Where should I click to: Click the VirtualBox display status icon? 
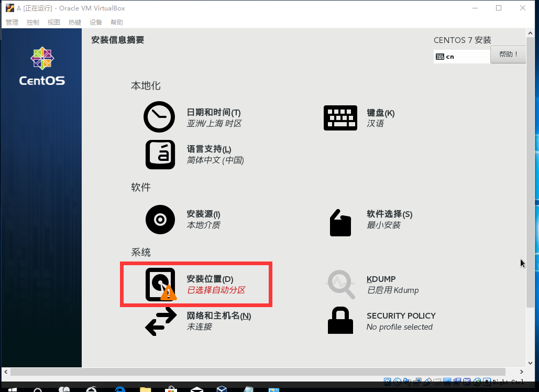point(447,382)
